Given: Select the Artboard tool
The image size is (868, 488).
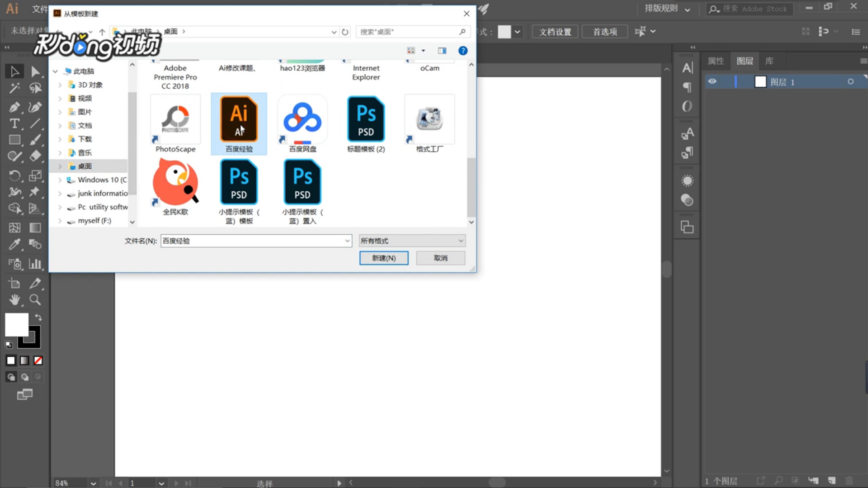Looking at the screenshot, I should click(14, 283).
